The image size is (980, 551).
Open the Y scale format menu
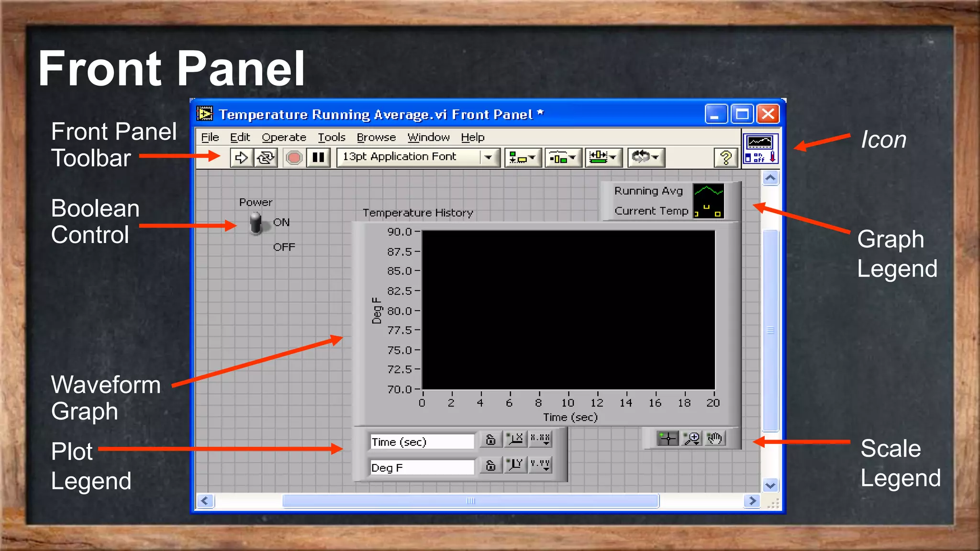point(540,464)
